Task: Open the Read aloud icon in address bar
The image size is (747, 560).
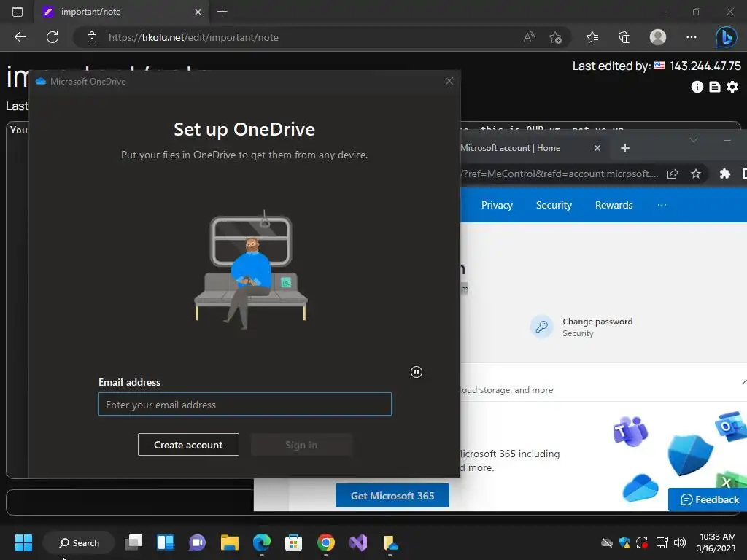Action: click(x=529, y=37)
